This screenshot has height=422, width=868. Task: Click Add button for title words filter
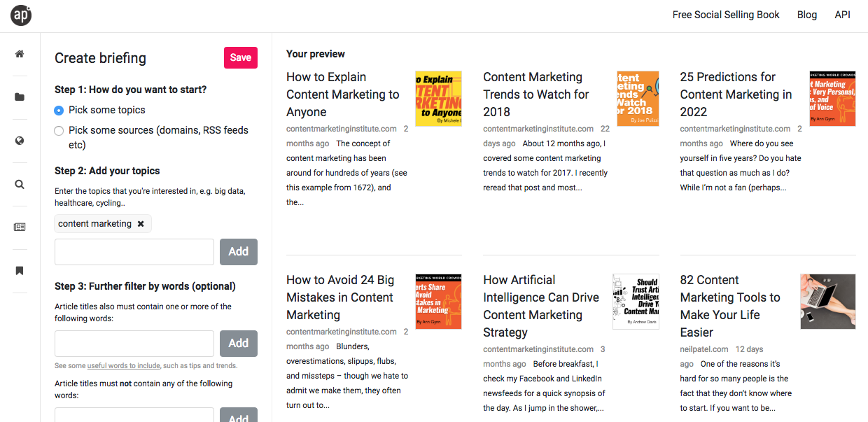tap(238, 343)
